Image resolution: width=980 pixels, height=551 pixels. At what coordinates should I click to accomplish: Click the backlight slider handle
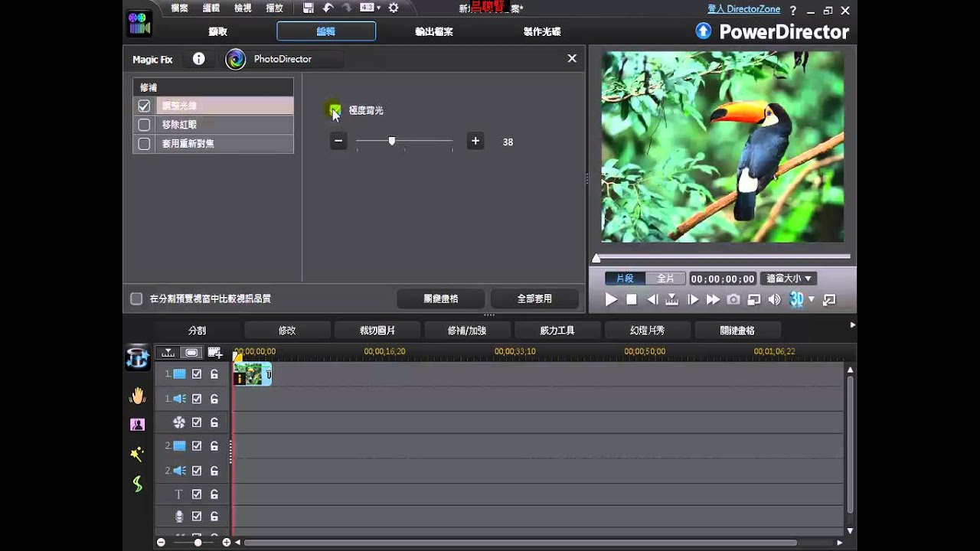pyautogui.click(x=392, y=141)
